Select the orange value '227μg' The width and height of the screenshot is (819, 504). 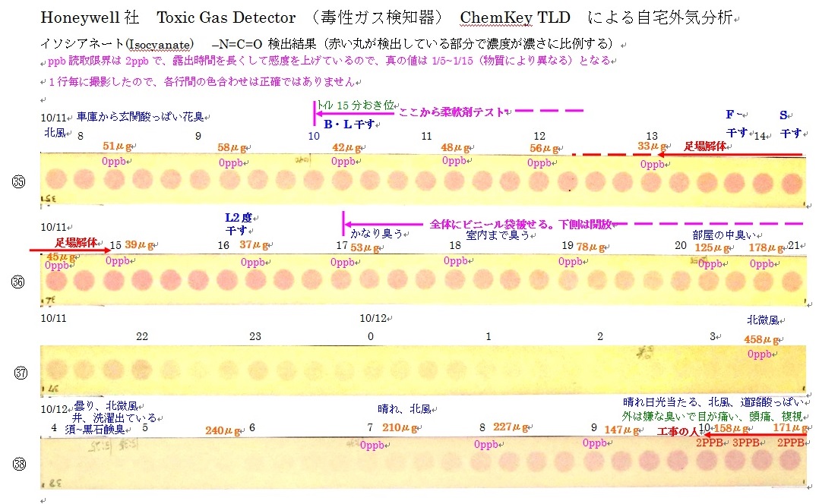pyautogui.click(x=511, y=427)
